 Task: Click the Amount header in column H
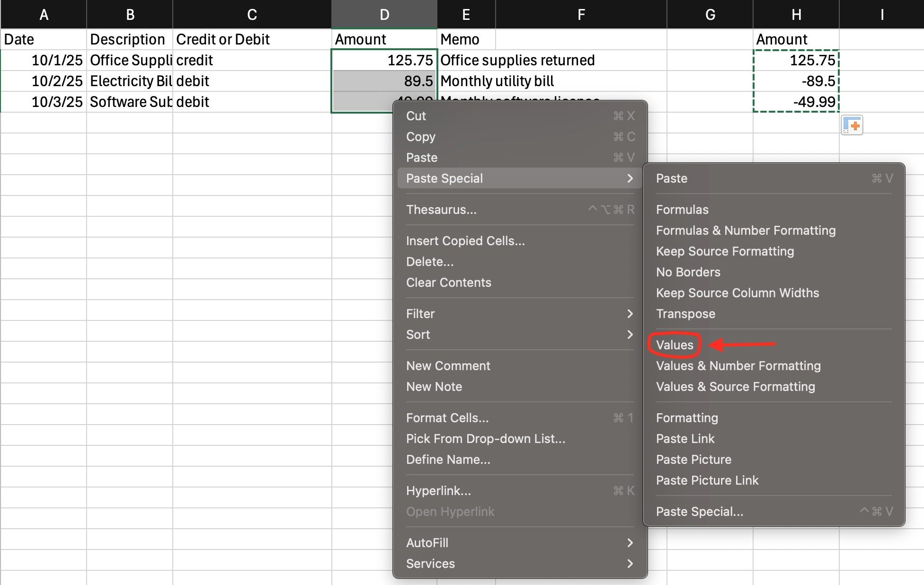796,39
